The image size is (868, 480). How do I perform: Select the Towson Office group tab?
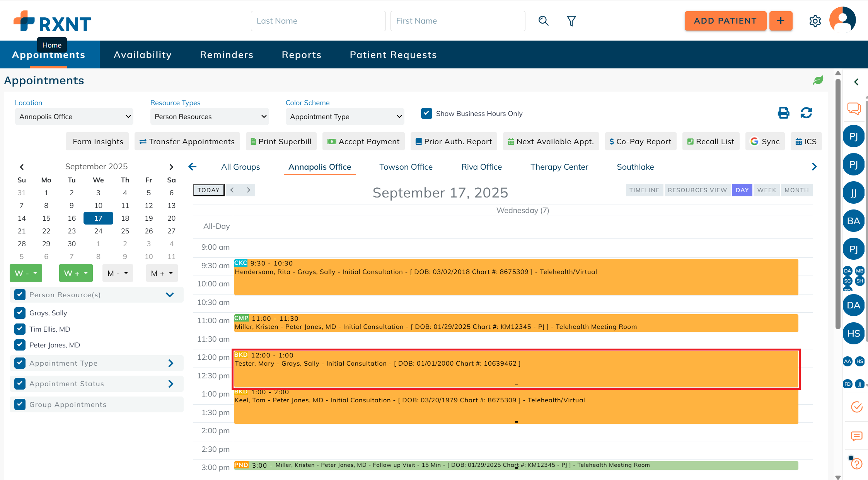click(406, 167)
